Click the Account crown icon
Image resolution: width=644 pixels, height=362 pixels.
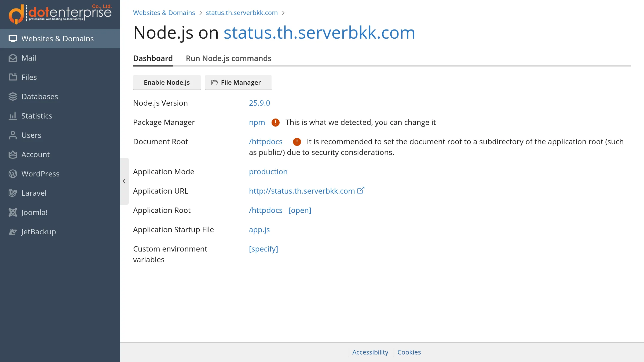[13, 154]
